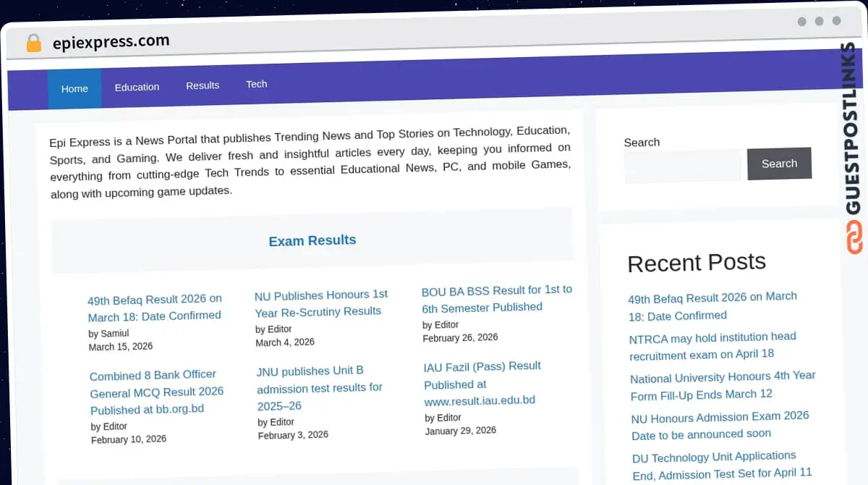Viewport: 868px width, 485px height.
Task: Open 'Combined 8 Bank Officer General MCQ Result' article
Action: (x=157, y=392)
